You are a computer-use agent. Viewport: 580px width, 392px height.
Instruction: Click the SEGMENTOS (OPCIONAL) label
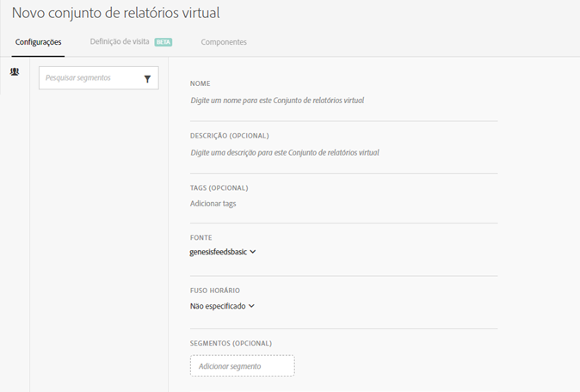(231, 343)
